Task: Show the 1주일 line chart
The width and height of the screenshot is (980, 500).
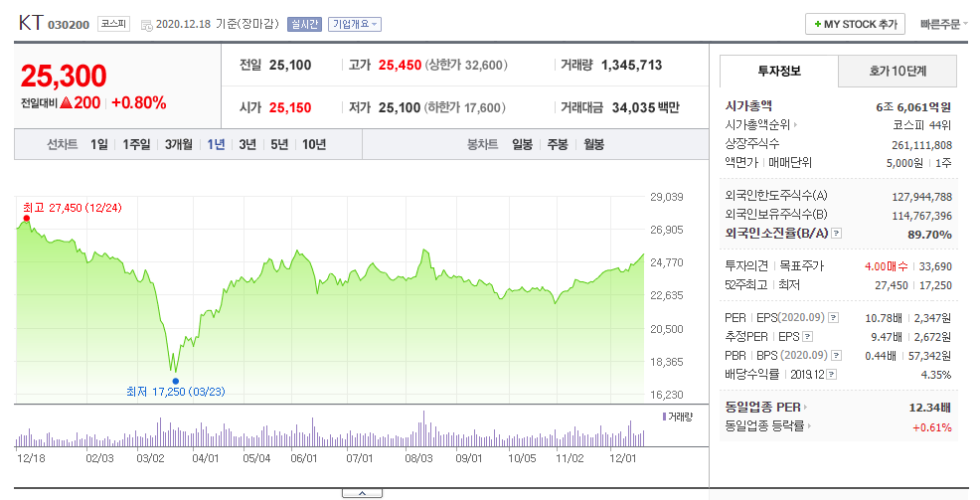Action: coord(136,144)
